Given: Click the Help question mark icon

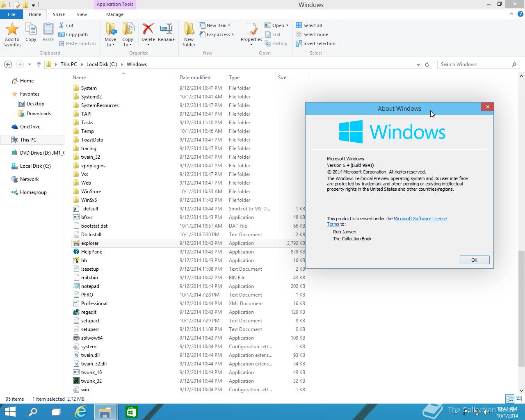Looking at the screenshot, I should [x=520, y=14].
